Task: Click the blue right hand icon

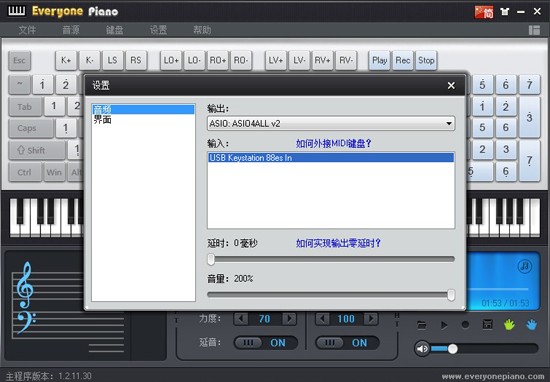Action: (x=531, y=324)
